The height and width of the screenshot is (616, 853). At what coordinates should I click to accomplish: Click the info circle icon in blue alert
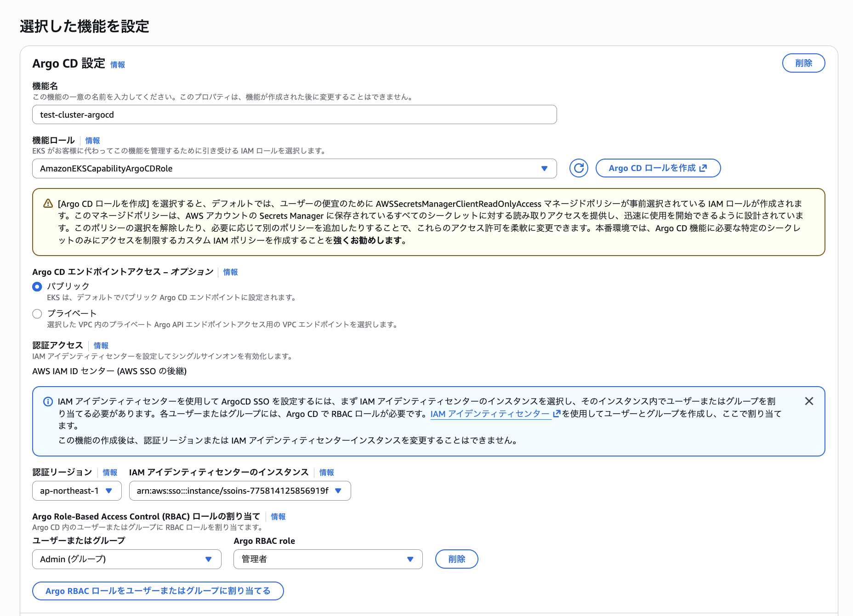click(x=48, y=402)
